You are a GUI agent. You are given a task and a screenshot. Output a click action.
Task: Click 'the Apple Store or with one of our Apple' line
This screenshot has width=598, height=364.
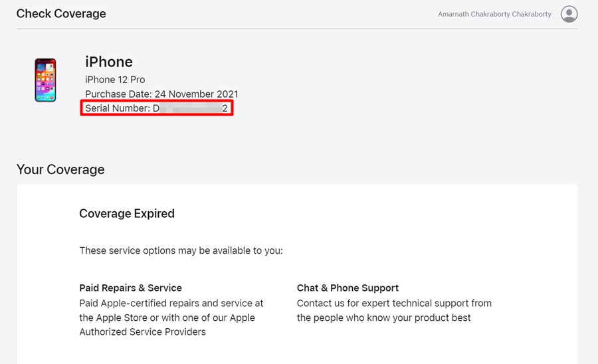click(167, 318)
